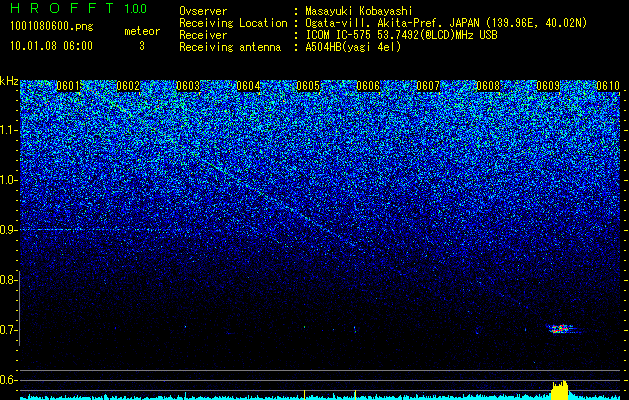Click the 0601 time marker

(x=68, y=86)
